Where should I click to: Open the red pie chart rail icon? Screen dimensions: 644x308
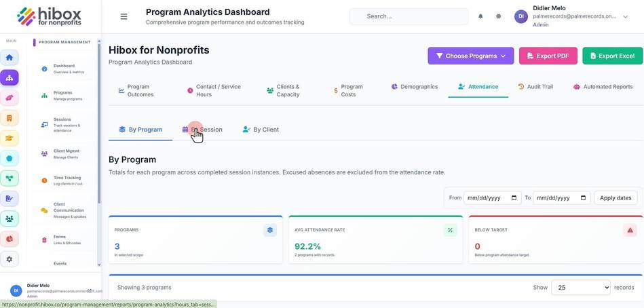(10, 239)
